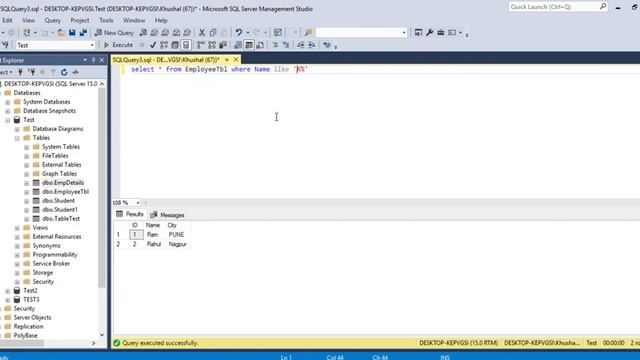This screenshot has width=640, height=360.
Task: Toggle IntelliSense Enabled button
Action: tap(186, 45)
